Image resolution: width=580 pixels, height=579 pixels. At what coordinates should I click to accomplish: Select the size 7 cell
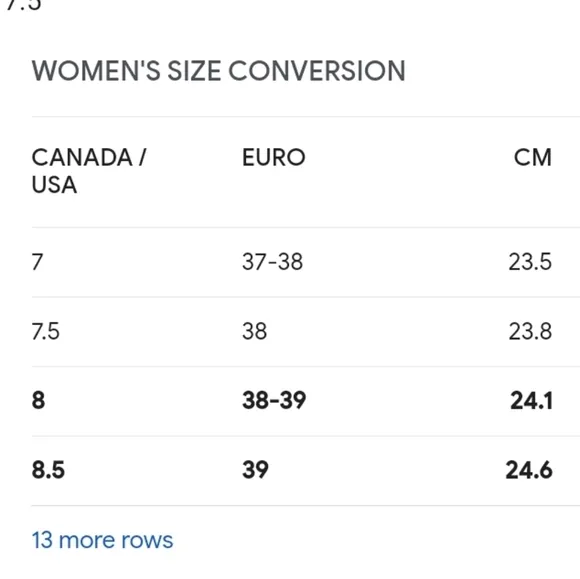pyautogui.click(x=37, y=262)
